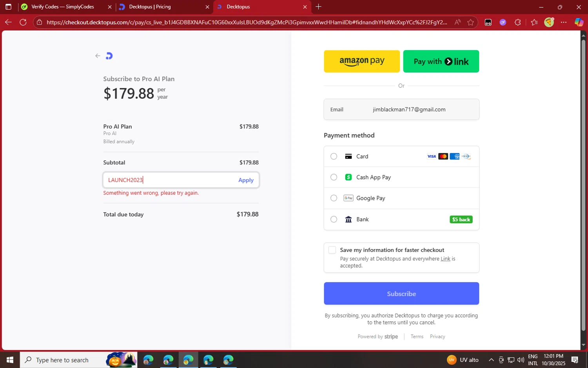Open the Privacy link
This screenshot has height=368, width=588.
(x=437, y=337)
